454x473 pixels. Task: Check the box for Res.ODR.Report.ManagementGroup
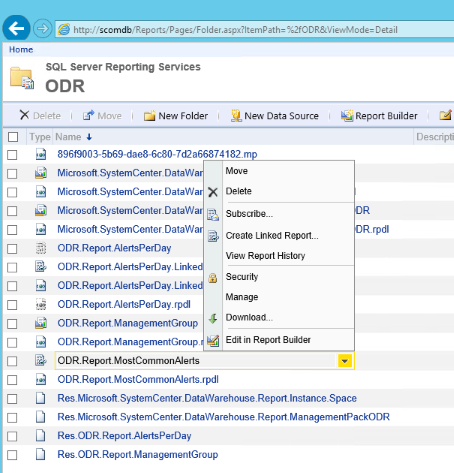point(12,455)
